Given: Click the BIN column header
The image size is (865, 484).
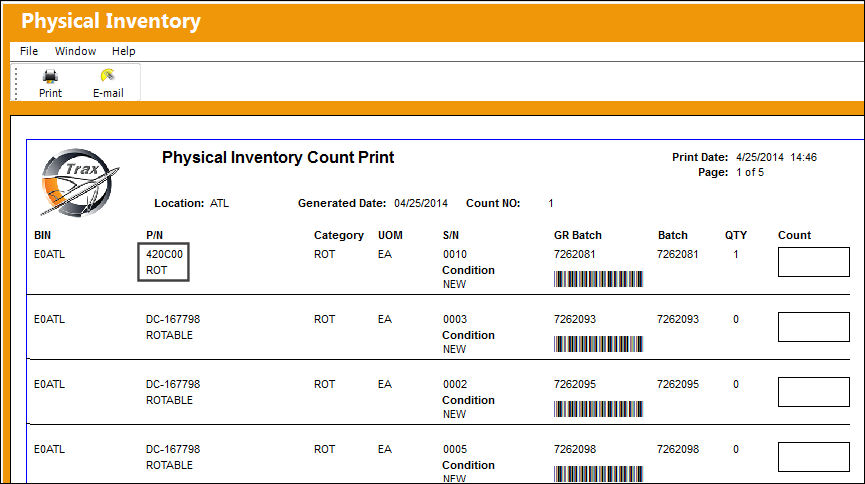Looking at the screenshot, I should [42, 235].
